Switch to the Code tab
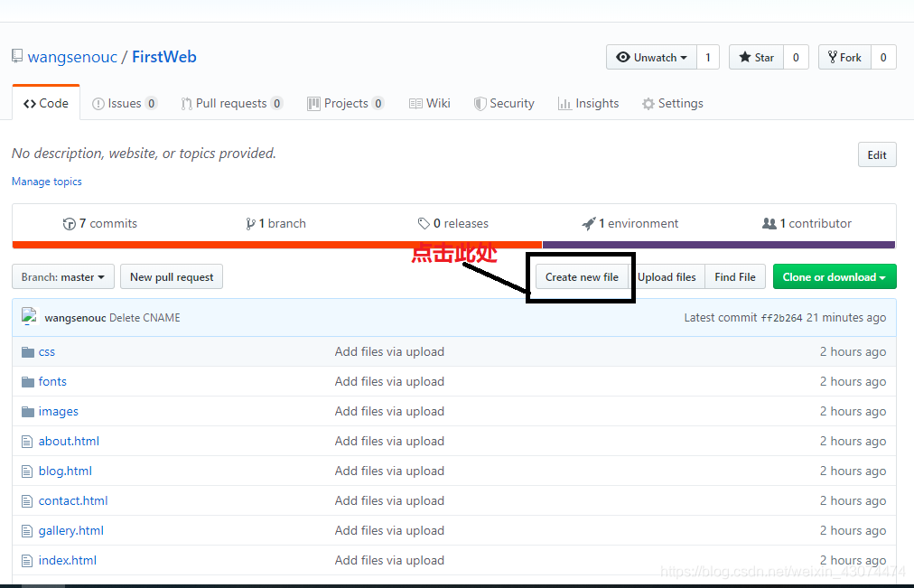 (46, 103)
